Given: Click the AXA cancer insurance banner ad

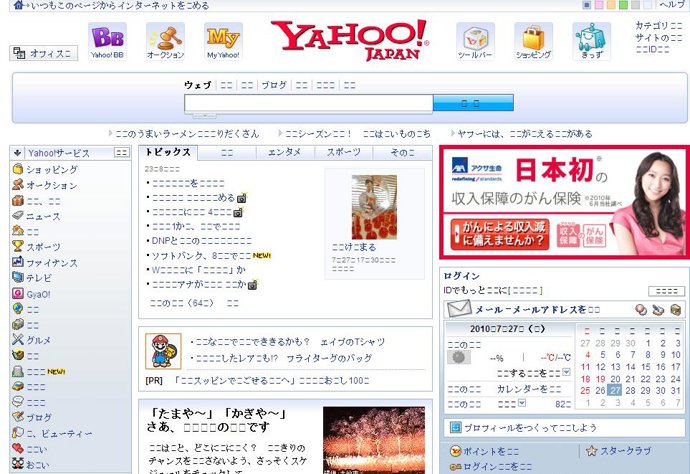Looking at the screenshot, I should (x=565, y=202).
